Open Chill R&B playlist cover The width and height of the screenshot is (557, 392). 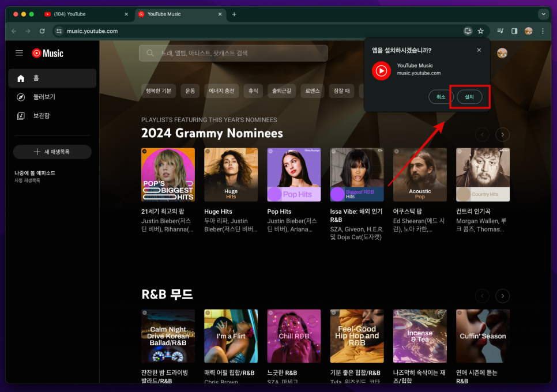[293, 336]
